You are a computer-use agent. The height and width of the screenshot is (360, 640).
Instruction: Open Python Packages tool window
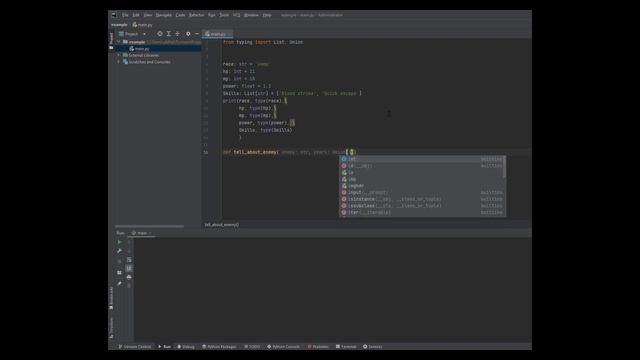click(219, 347)
